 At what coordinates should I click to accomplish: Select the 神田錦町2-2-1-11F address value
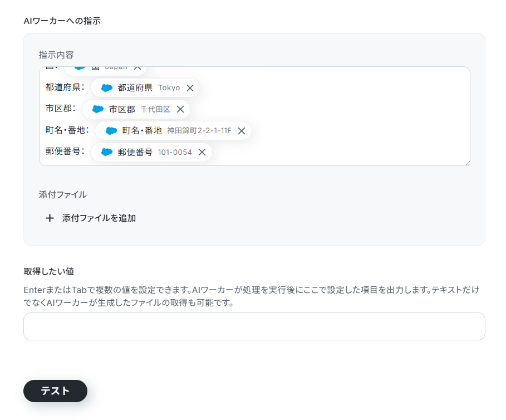click(199, 131)
